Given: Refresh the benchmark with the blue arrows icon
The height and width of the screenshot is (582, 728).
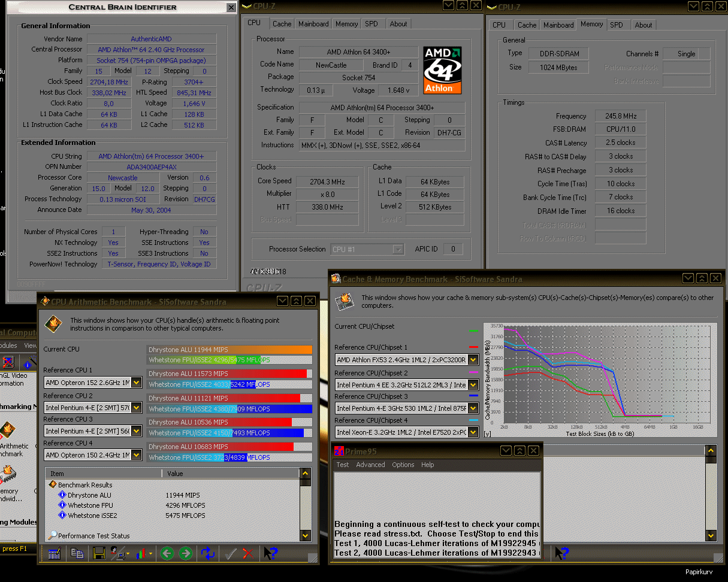Looking at the screenshot, I should pyautogui.click(x=208, y=554).
